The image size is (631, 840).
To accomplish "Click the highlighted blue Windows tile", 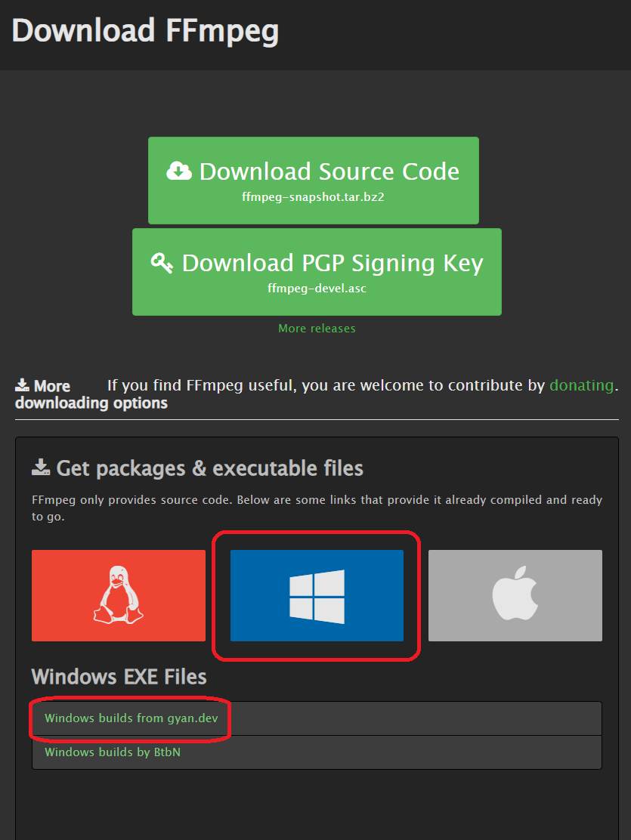I will [x=316, y=595].
